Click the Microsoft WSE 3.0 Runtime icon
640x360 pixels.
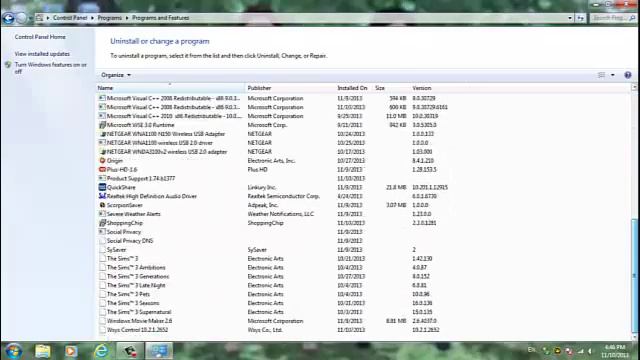pos(102,125)
